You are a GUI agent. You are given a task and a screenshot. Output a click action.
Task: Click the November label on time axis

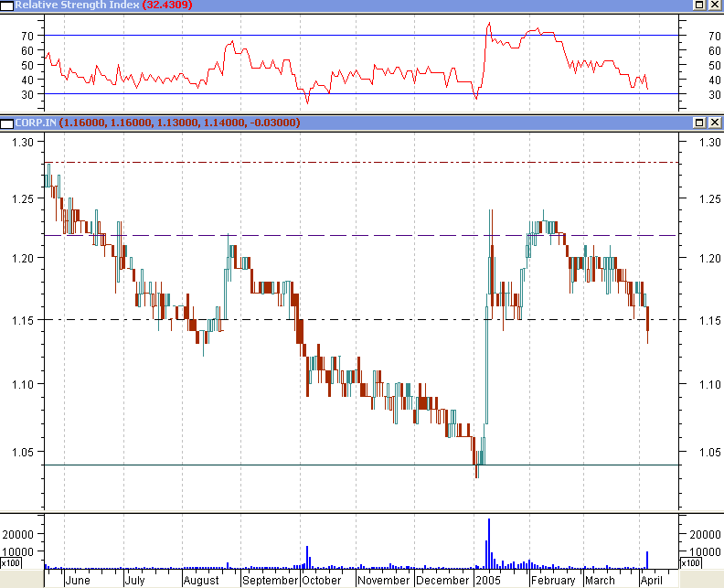point(384,580)
